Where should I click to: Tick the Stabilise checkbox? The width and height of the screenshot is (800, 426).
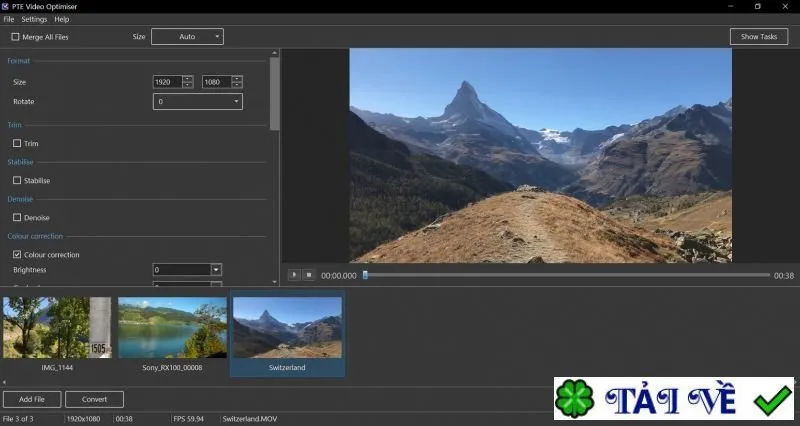(17, 180)
